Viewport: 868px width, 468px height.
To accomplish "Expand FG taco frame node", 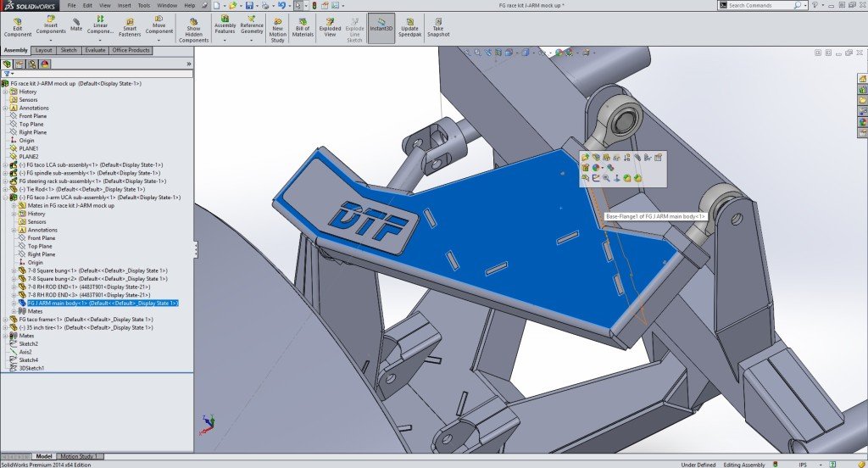I will click(x=6, y=320).
